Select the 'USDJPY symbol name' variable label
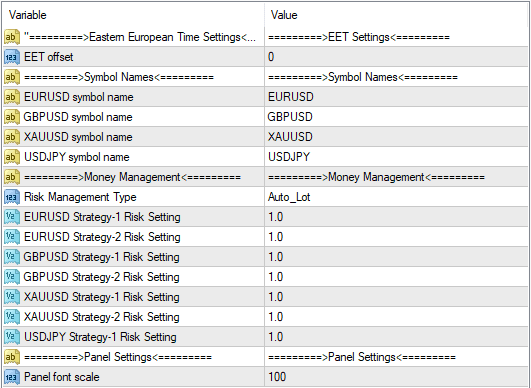 pyautogui.click(x=77, y=157)
